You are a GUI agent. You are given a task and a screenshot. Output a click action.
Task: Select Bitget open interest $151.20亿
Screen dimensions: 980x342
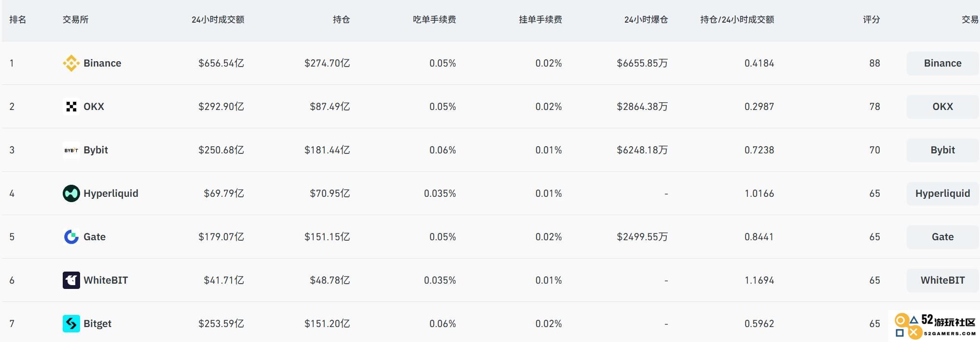point(327,324)
